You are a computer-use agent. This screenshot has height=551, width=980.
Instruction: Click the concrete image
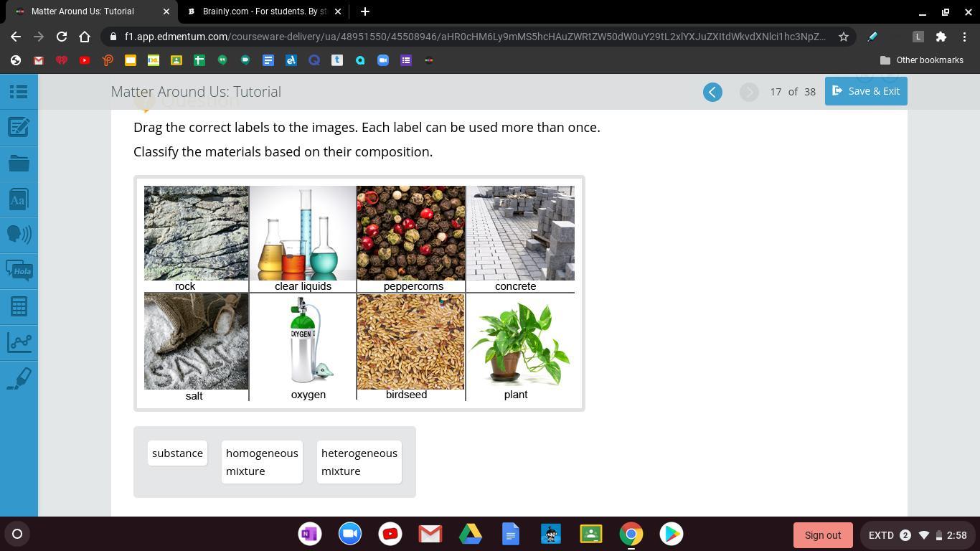point(520,233)
